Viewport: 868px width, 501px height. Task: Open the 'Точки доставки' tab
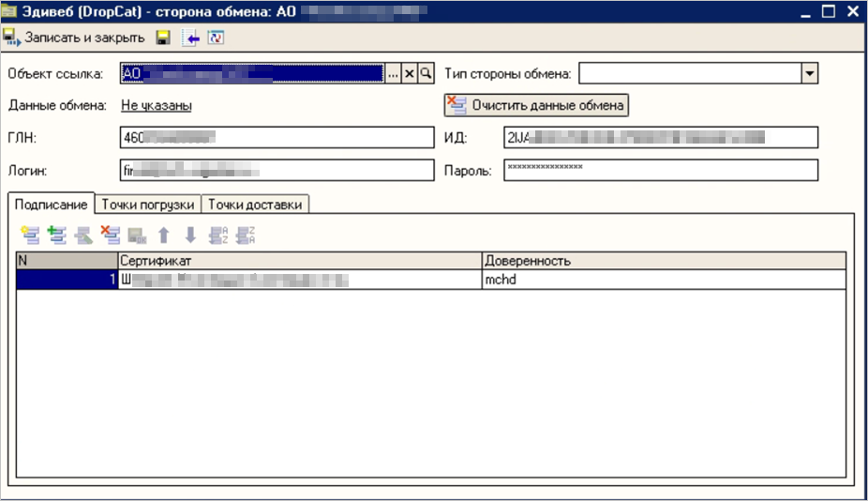(x=255, y=205)
